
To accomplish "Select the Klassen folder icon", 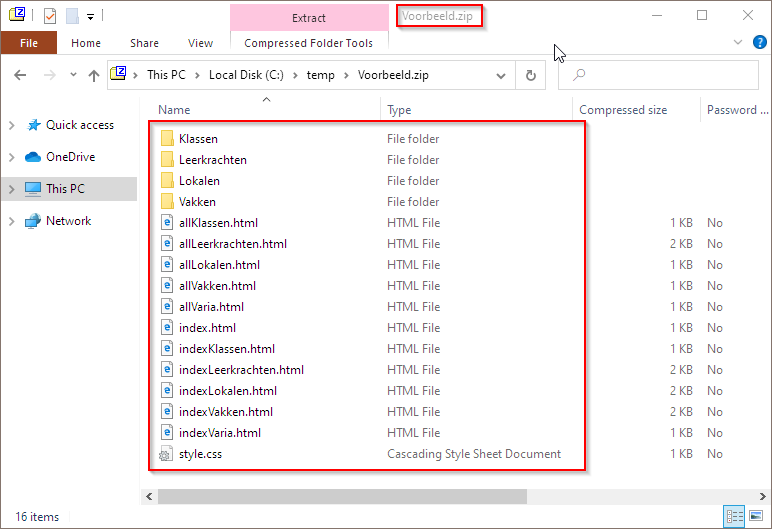I will pos(167,139).
